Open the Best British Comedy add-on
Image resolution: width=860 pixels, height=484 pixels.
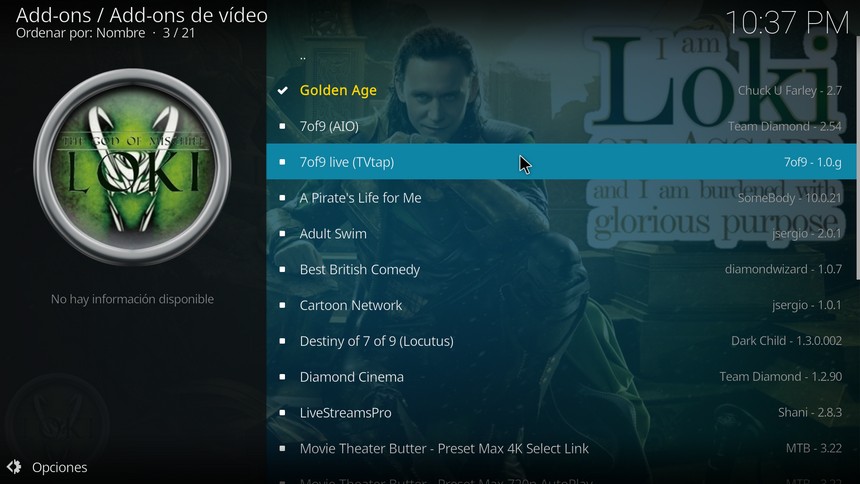pos(561,269)
